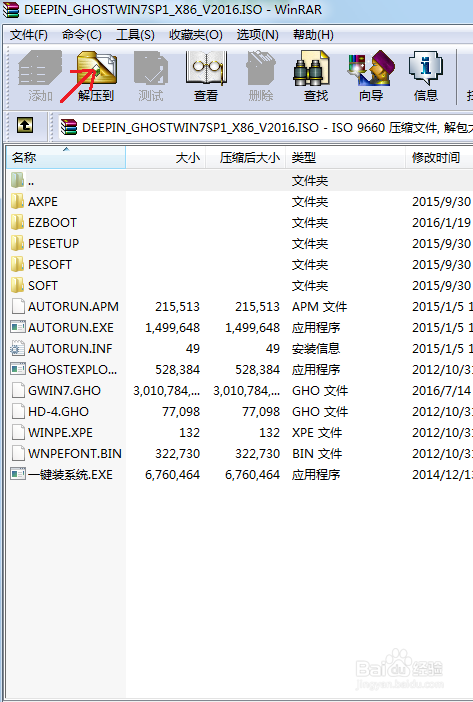Click the APM 文件 type cell
The image size is (473, 702).
[320, 307]
